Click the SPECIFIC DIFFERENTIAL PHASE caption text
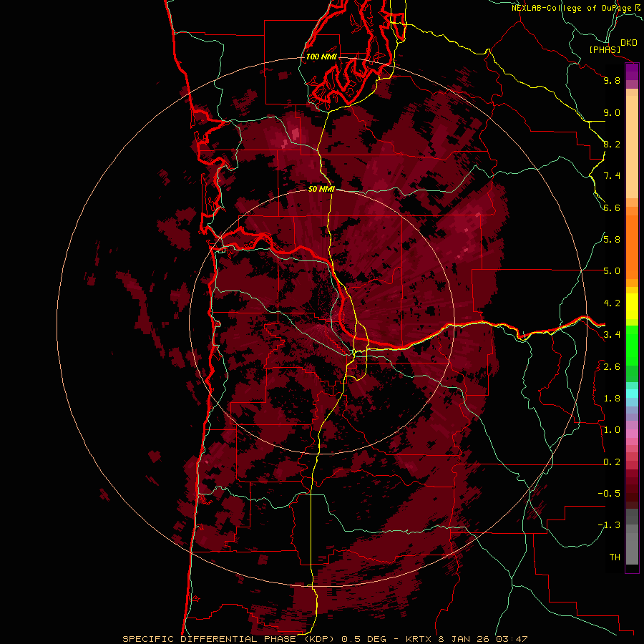This screenshot has width=644, height=644. pos(210,639)
